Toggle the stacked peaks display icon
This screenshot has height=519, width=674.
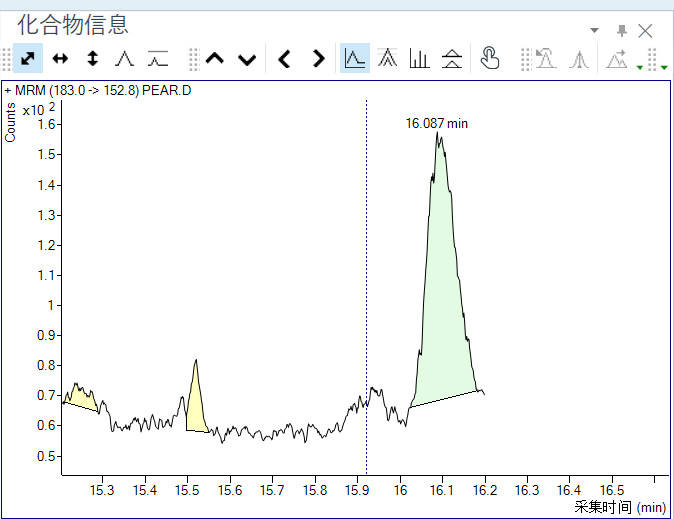(452, 58)
